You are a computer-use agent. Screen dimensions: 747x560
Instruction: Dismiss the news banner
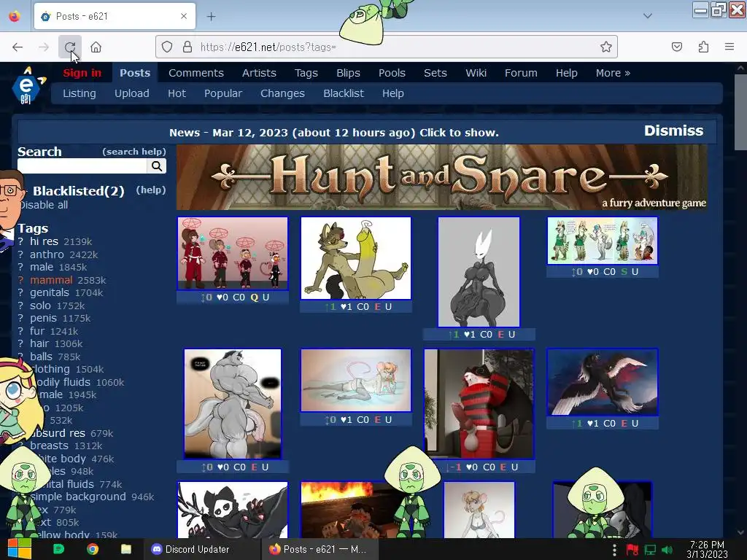673,131
